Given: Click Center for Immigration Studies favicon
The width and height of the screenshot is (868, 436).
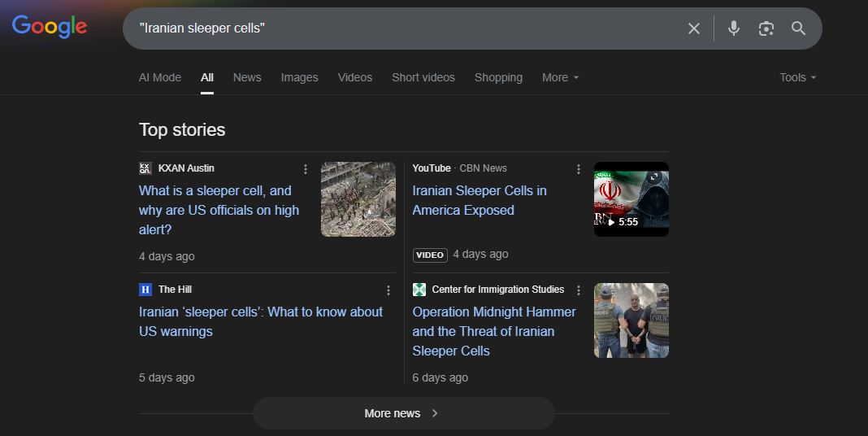Looking at the screenshot, I should click(419, 290).
